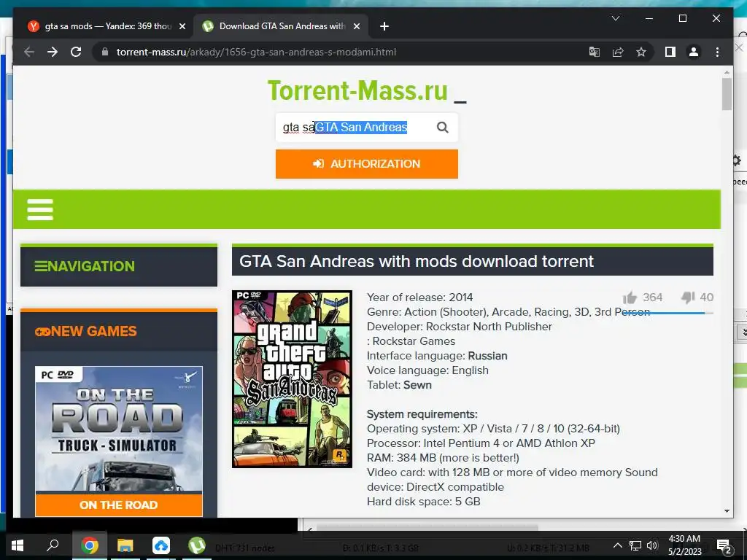The image size is (747, 560).
Task: Click the Year of release: 2014 text
Action: point(419,297)
